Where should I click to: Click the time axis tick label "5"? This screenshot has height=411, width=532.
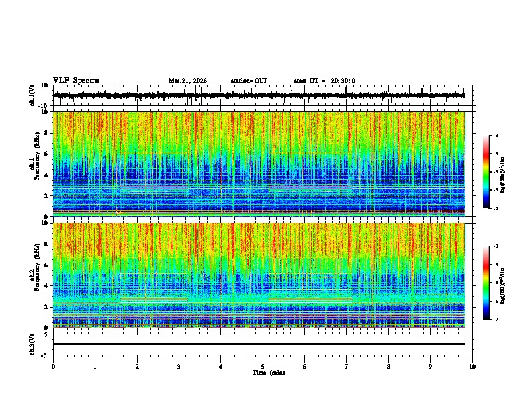[x=263, y=367]
